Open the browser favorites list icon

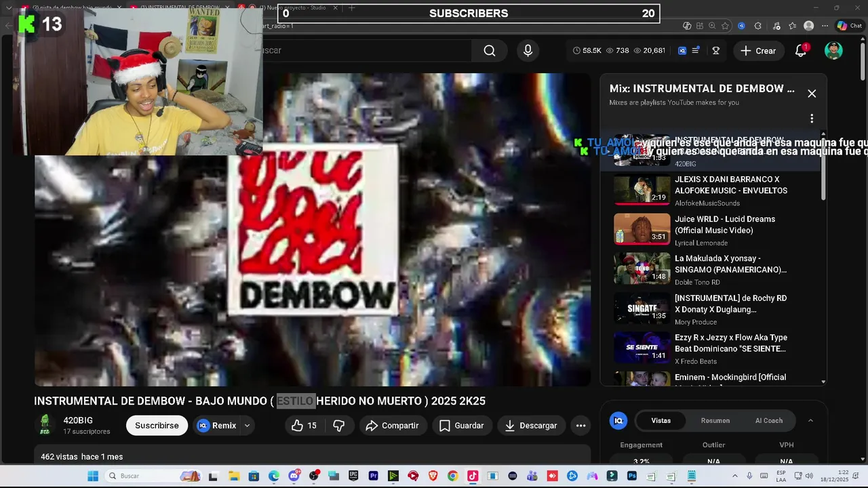tap(791, 26)
